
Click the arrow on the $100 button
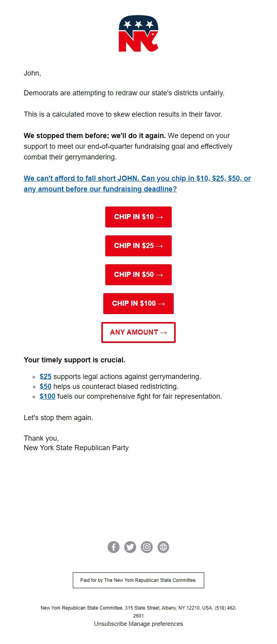point(161,303)
